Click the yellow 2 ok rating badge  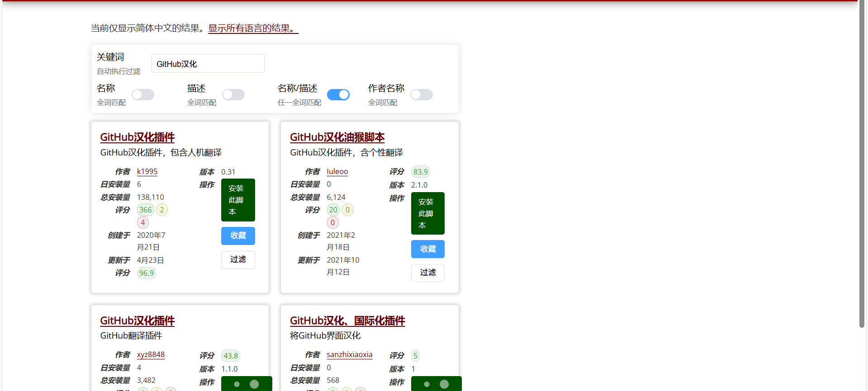click(x=162, y=210)
